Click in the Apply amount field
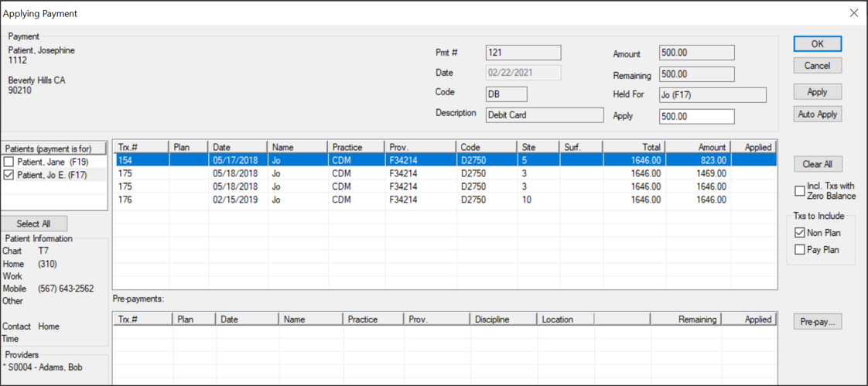 tap(696, 116)
